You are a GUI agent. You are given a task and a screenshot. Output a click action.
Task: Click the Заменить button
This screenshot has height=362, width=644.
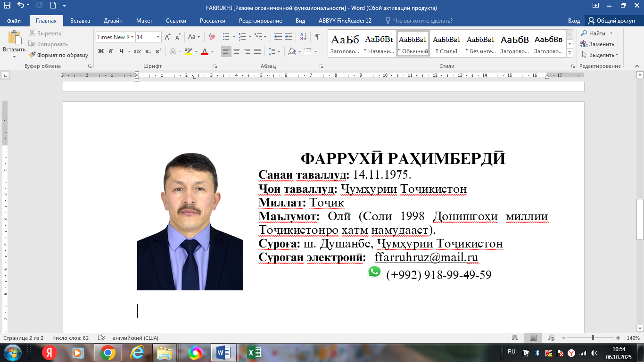[597, 44]
